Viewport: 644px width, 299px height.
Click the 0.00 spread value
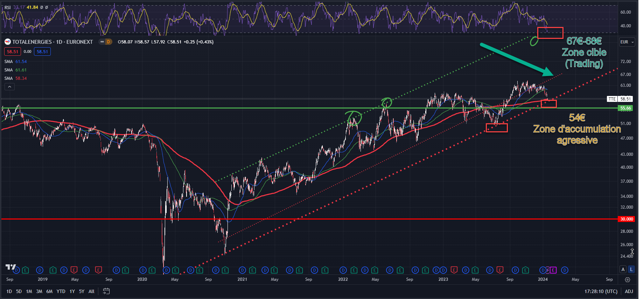pyautogui.click(x=27, y=52)
